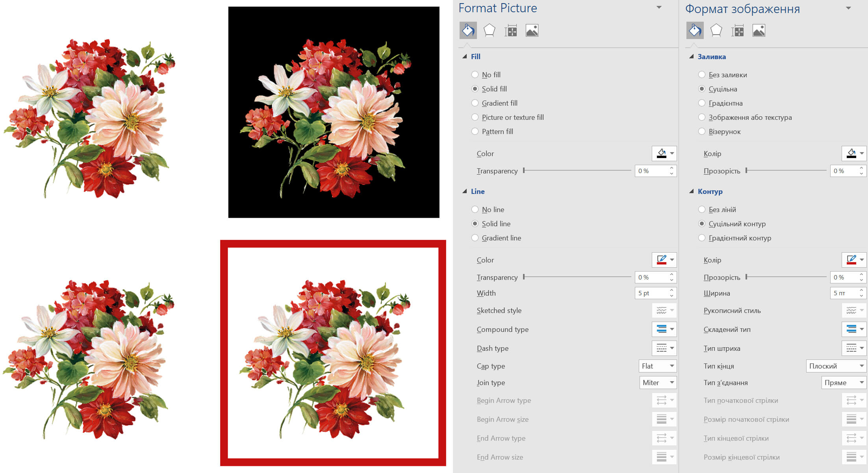
Task: Choose Gradient fill radio button
Action: pos(475,103)
